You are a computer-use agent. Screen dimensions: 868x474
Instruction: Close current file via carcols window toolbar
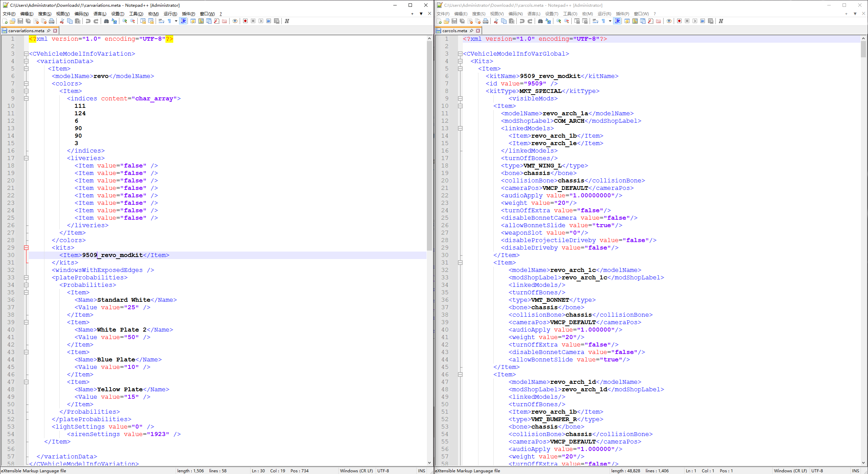pos(470,21)
